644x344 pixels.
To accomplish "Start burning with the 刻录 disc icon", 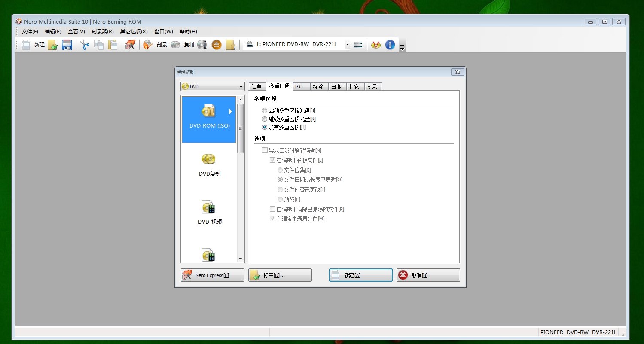I will pyautogui.click(x=148, y=44).
